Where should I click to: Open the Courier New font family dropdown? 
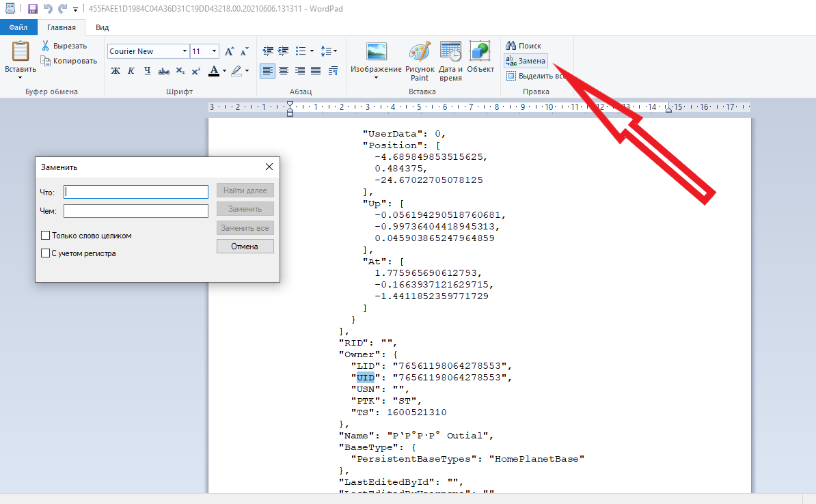(185, 51)
